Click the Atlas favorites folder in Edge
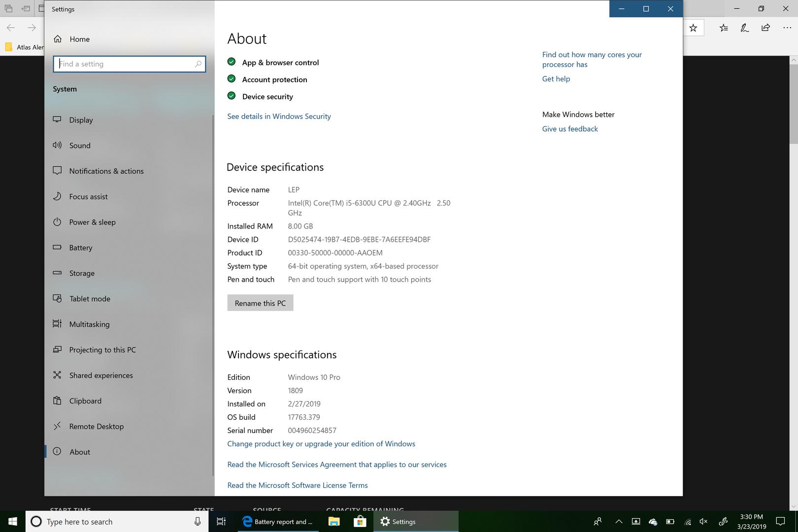Viewport: 798px width, 532px height. [x=24, y=47]
